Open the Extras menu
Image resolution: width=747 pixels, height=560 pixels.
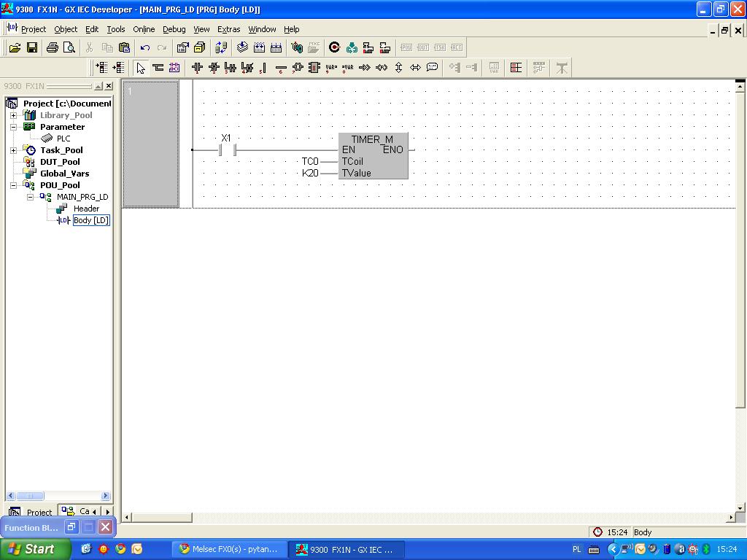(x=228, y=29)
